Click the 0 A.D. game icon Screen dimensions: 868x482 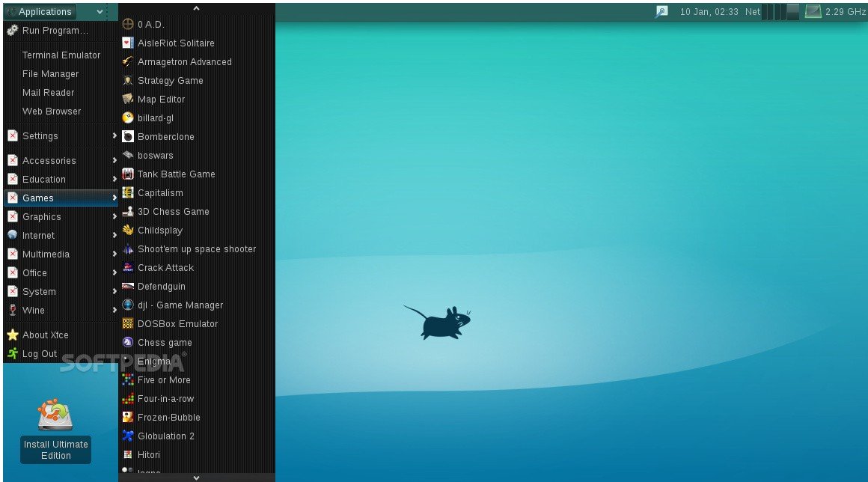point(128,25)
